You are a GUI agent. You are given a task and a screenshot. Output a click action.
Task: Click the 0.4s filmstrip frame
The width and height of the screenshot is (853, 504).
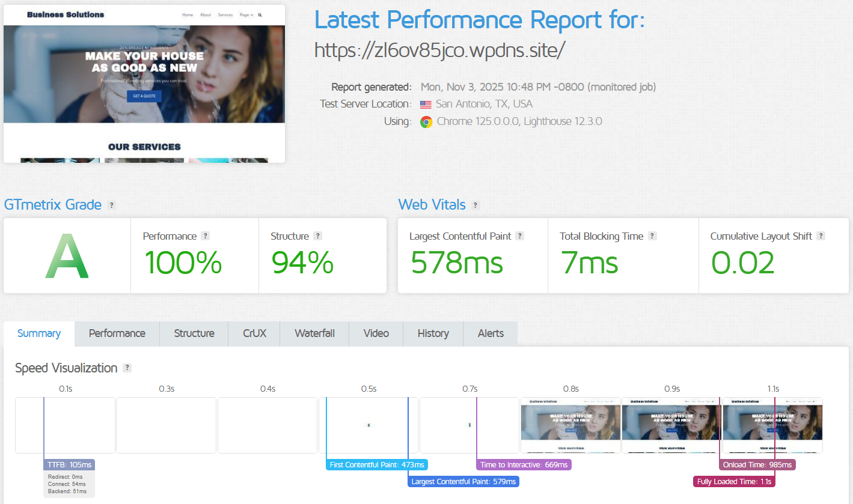[268, 425]
